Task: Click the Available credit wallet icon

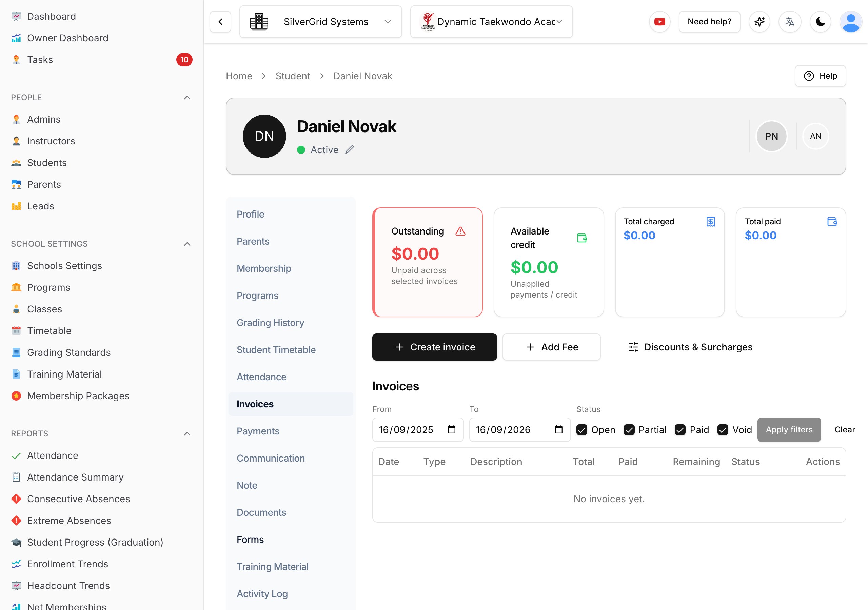Action: click(x=582, y=238)
